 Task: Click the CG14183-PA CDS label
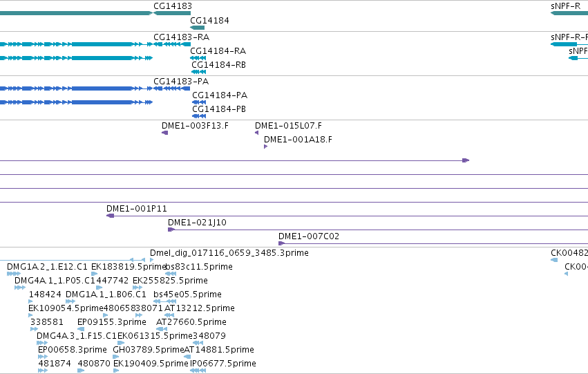click(181, 82)
